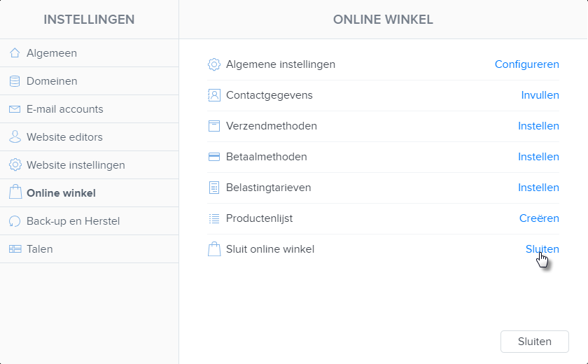
Task: Click the gear icon for Website instellingen
Action: (15, 165)
